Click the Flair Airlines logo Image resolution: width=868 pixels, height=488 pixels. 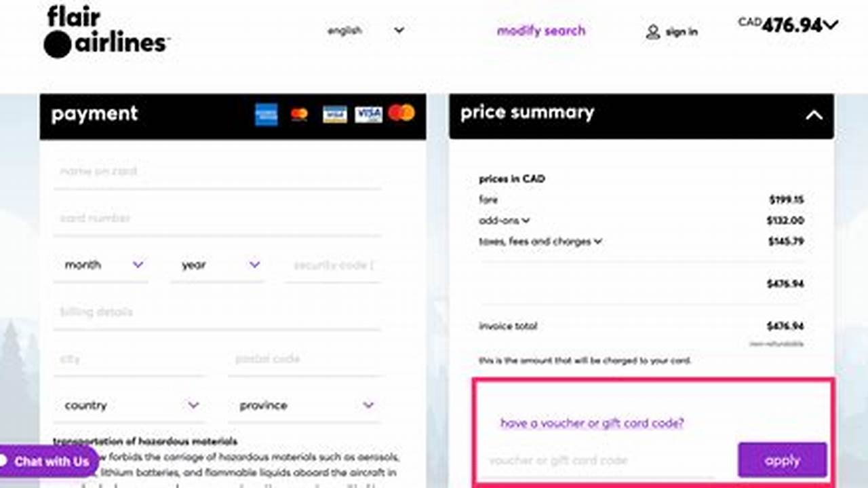[105, 31]
